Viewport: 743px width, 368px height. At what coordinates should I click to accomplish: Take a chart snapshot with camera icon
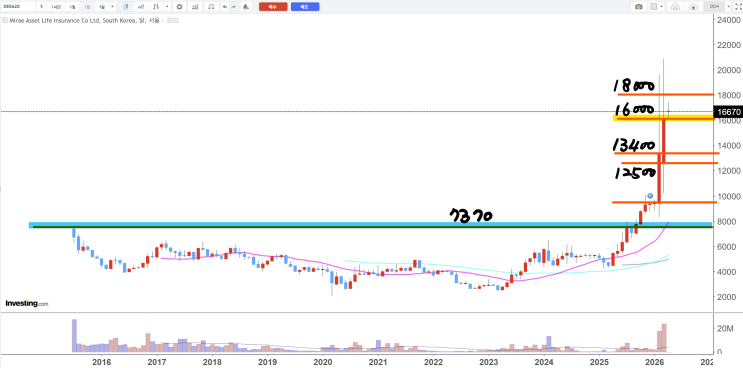(x=639, y=7)
